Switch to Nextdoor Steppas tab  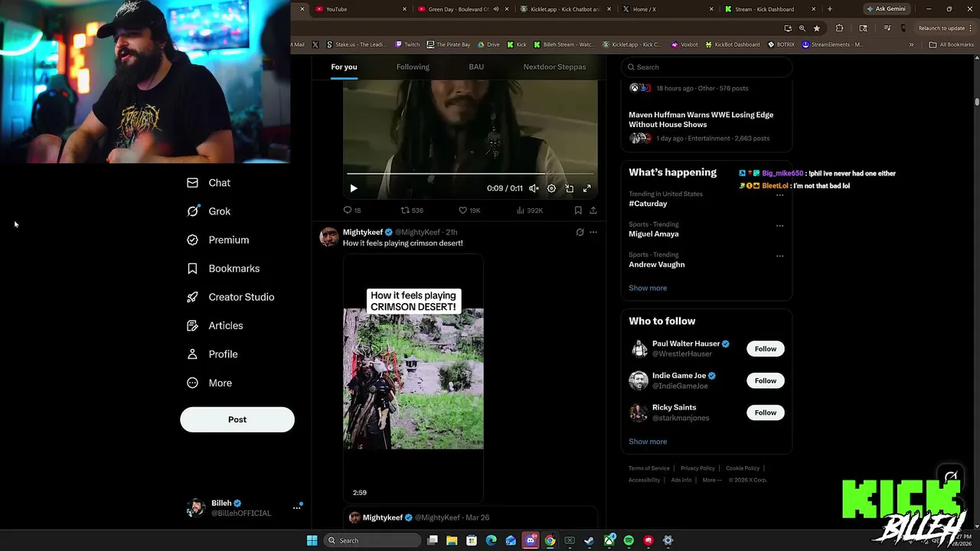[554, 67]
